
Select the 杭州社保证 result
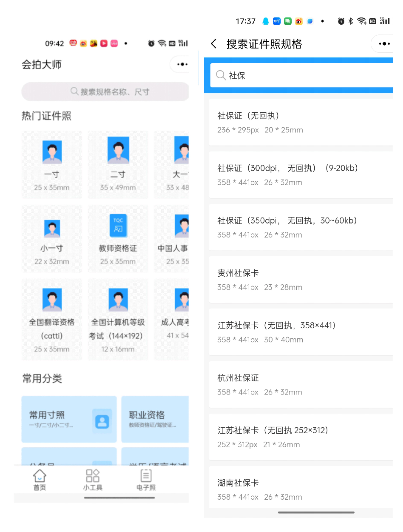point(301,384)
